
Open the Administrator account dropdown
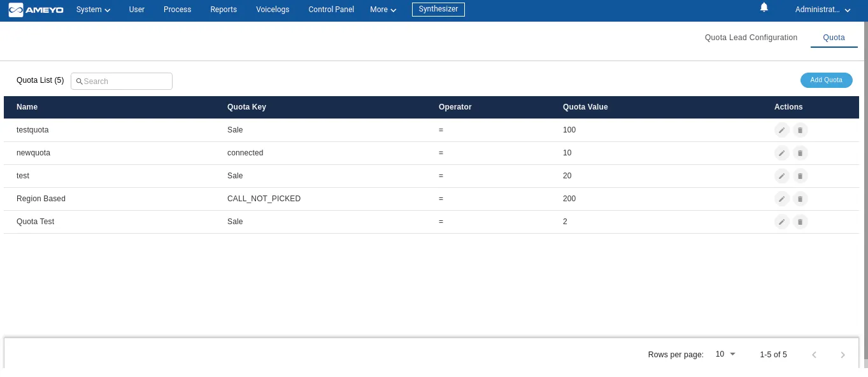click(823, 10)
